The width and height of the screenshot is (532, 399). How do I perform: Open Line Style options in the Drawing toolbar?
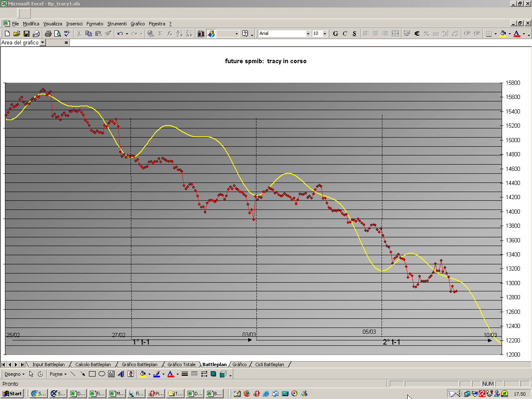tap(185, 374)
